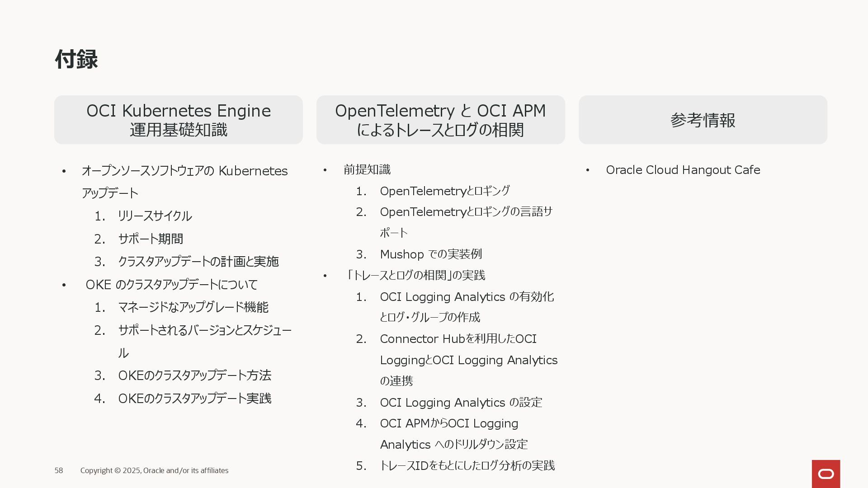Select マネージドなアップグレード機能 item
Image resolution: width=868 pixels, height=488 pixels.
[193, 307]
